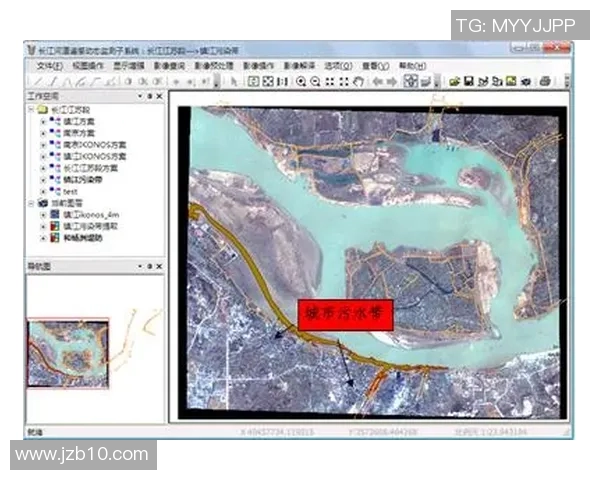Open the 影像预处理 menu
Screen dimensions: 600x480
coord(214,66)
